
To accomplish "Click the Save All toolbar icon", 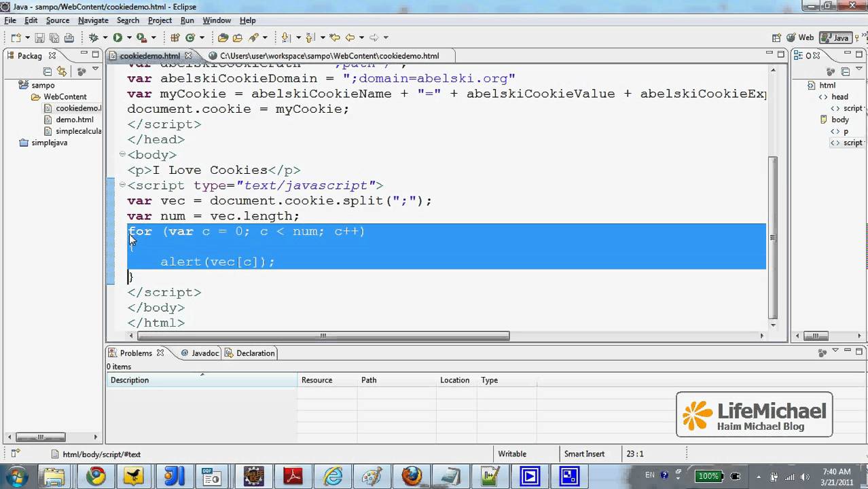I will pyautogui.click(x=54, y=38).
